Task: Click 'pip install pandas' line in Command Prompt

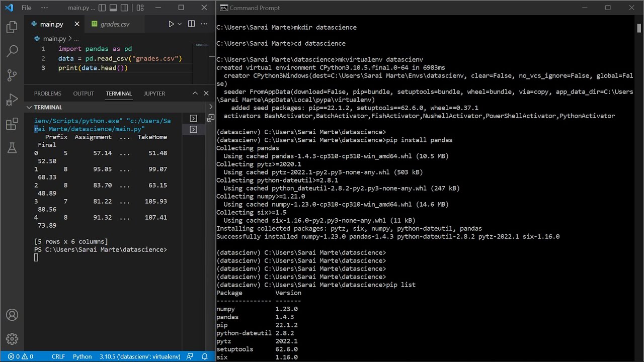Action: (x=334, y=140)
